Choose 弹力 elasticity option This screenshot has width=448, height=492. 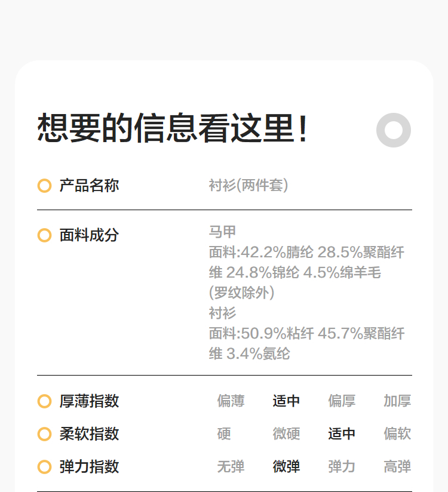(x=342, y=467)
